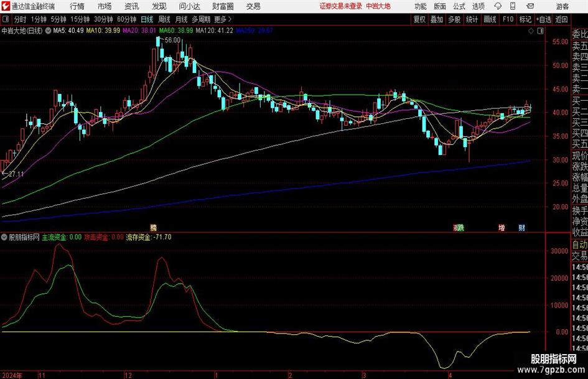Click the 证券交易未登录 login link
Viewport: 588px width, 379px height.
tap(341, 6)
